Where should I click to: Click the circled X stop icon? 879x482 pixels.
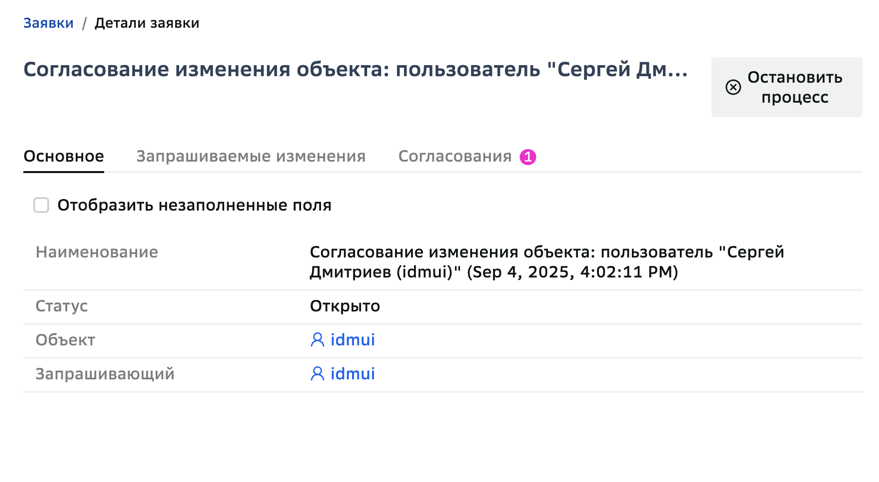click(733, 87)
